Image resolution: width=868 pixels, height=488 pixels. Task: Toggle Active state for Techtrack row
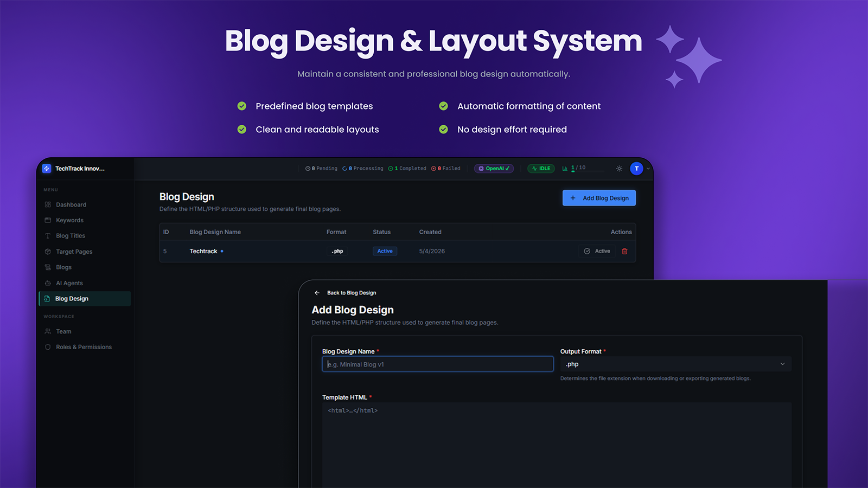[x=597, y=251]
